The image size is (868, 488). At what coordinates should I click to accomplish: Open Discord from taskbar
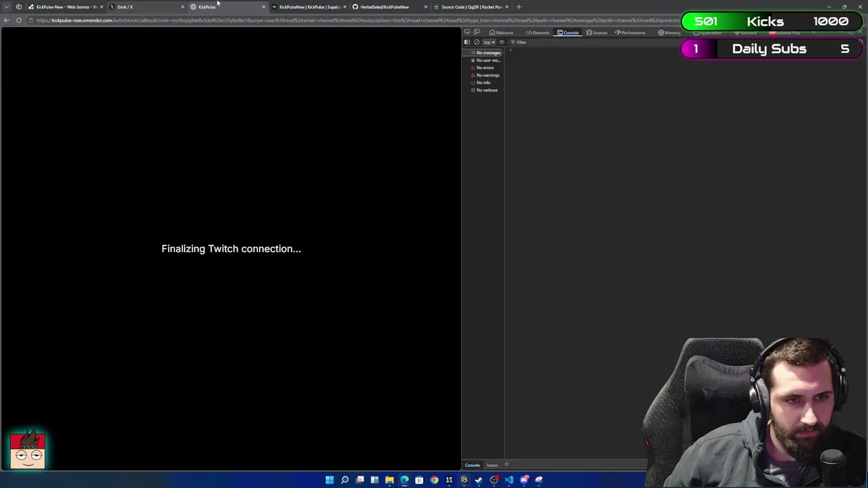coord(524,480)
